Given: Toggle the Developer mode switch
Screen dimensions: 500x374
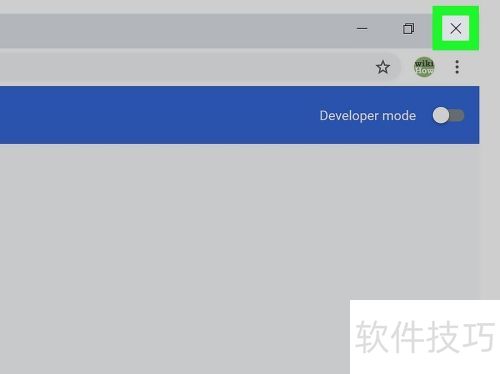Looking at the screenshot, I should pos(448,115).
